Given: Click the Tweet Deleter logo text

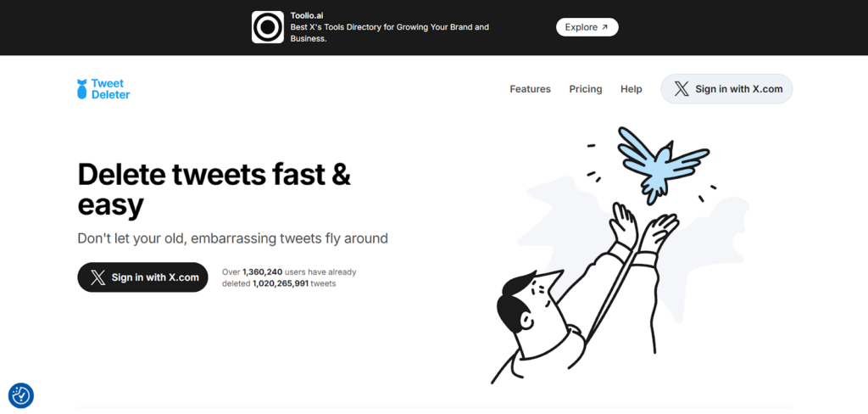Looking at the screenshot, I should (111, 89).
